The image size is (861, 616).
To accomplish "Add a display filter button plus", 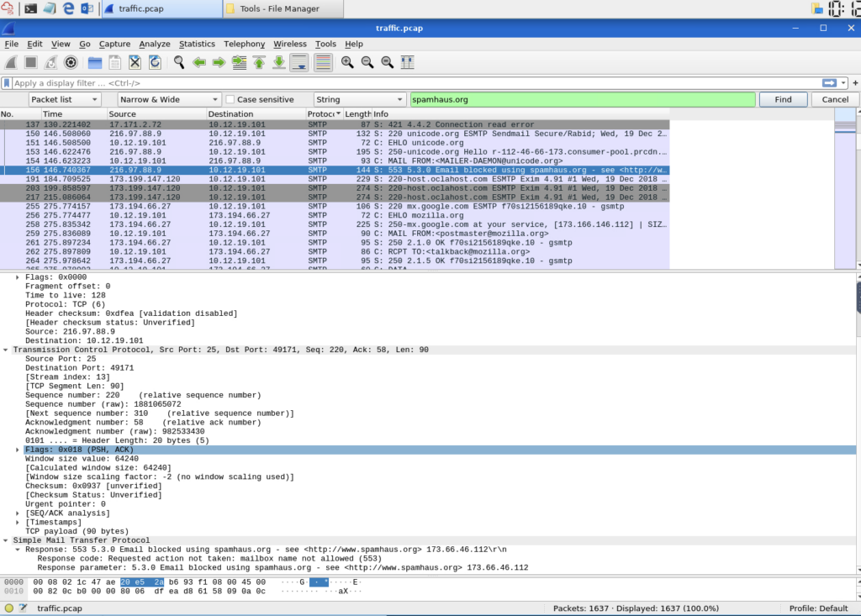I will point(855,83).
